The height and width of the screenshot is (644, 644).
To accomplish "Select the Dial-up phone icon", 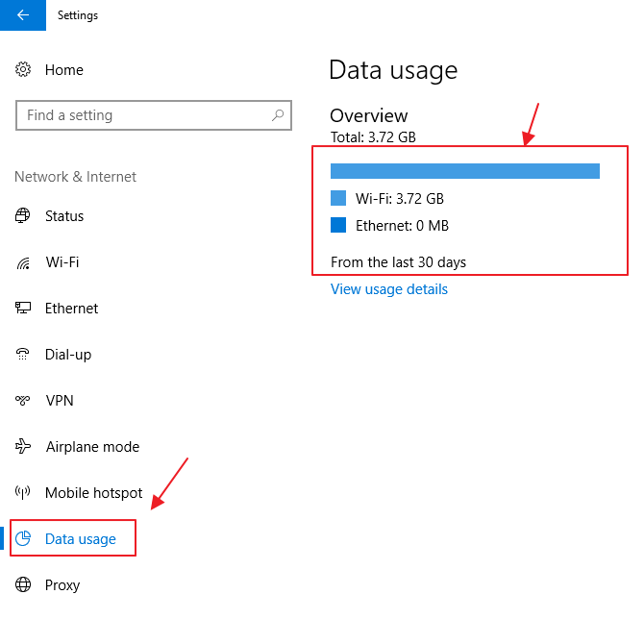I will pos(24,355).
